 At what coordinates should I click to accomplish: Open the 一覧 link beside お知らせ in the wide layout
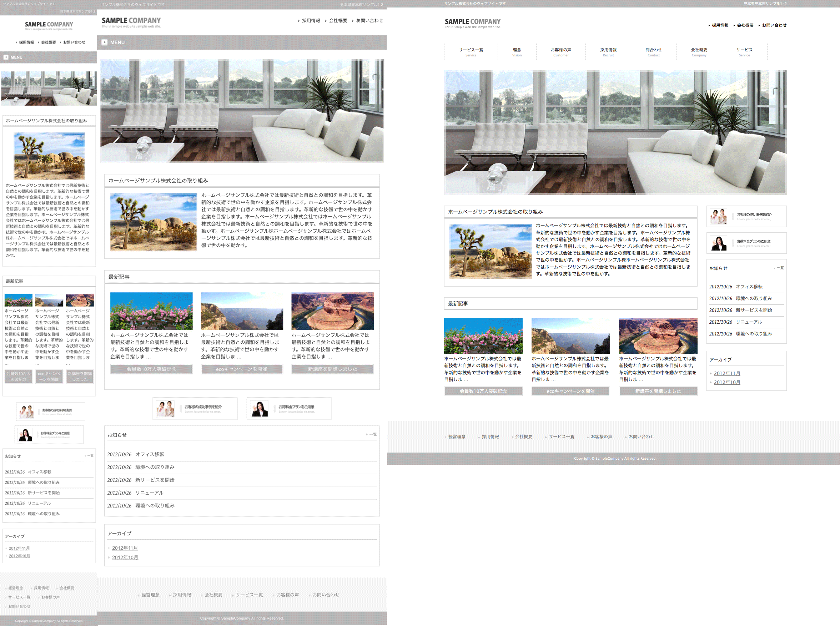(780, 268)
